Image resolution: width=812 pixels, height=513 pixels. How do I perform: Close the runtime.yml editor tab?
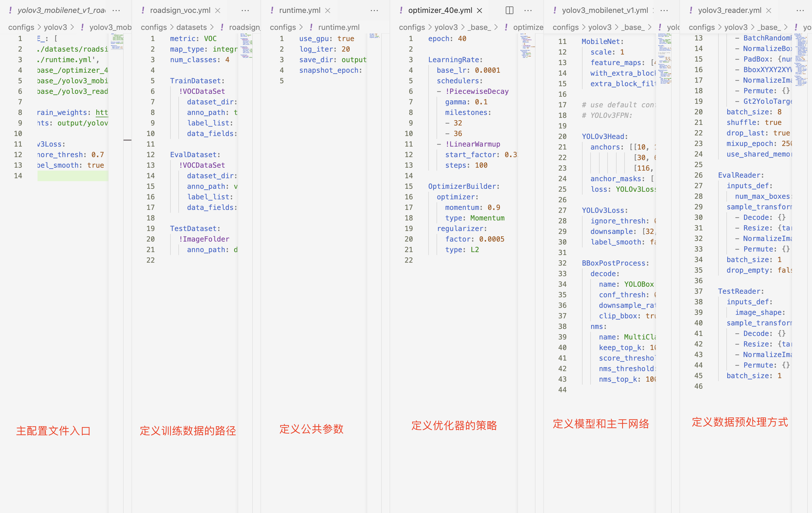[x=327, y=11]
